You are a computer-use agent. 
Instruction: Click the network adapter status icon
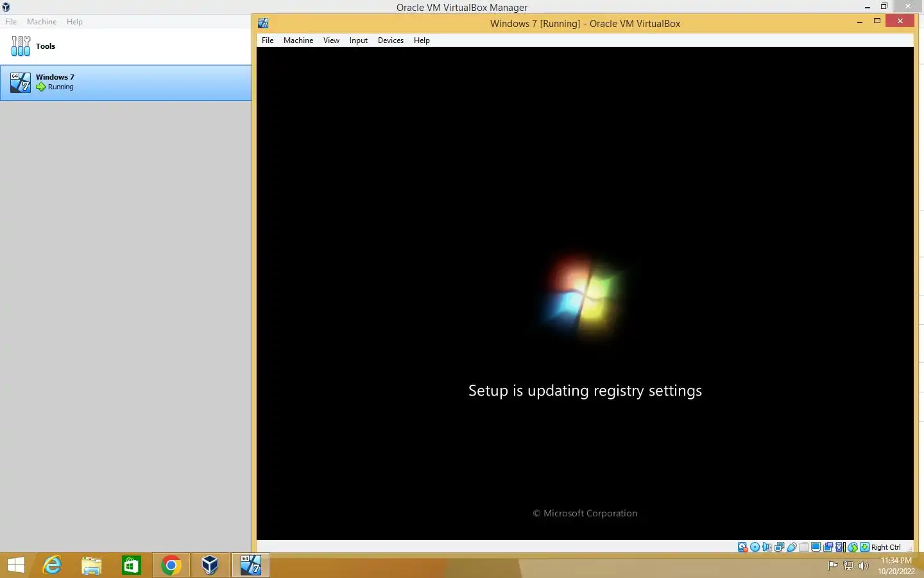779,547
